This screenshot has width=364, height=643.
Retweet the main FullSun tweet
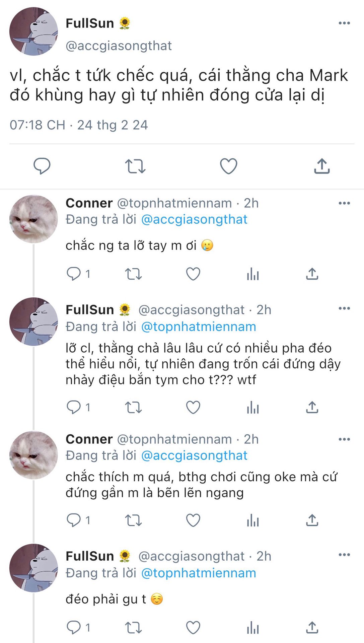pos(135,166)
